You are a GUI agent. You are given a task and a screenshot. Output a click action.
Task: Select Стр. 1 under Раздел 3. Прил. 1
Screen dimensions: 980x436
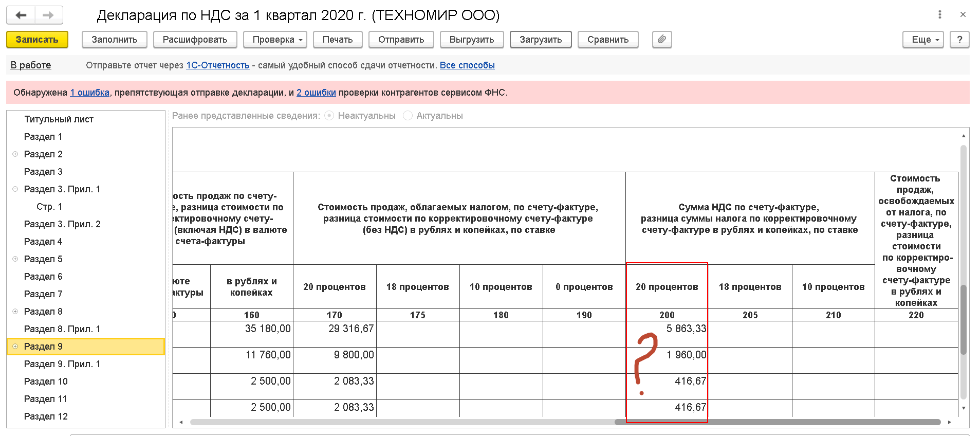pos(49,207)
